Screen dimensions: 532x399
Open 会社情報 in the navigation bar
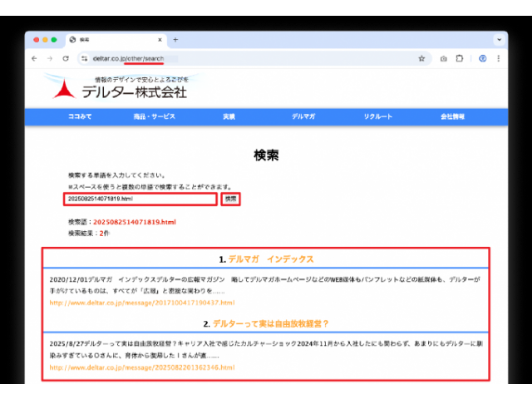tap(453, 116)
